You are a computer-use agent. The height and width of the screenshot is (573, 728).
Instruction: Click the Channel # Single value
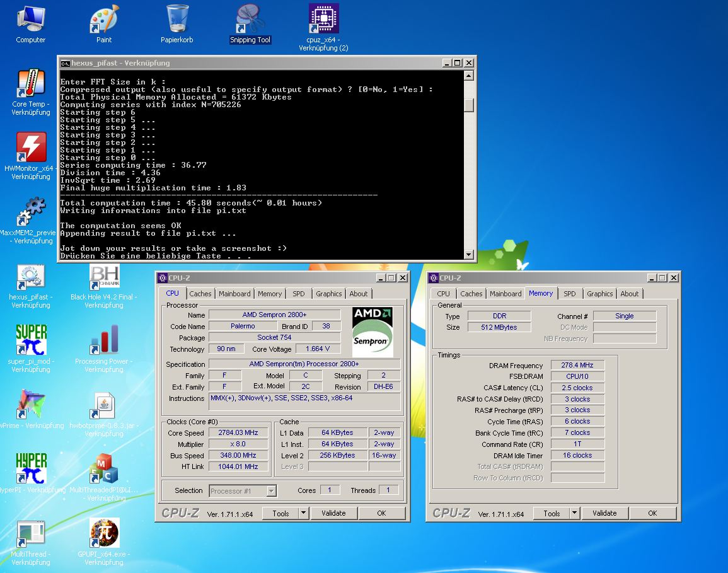click(625, 316)
